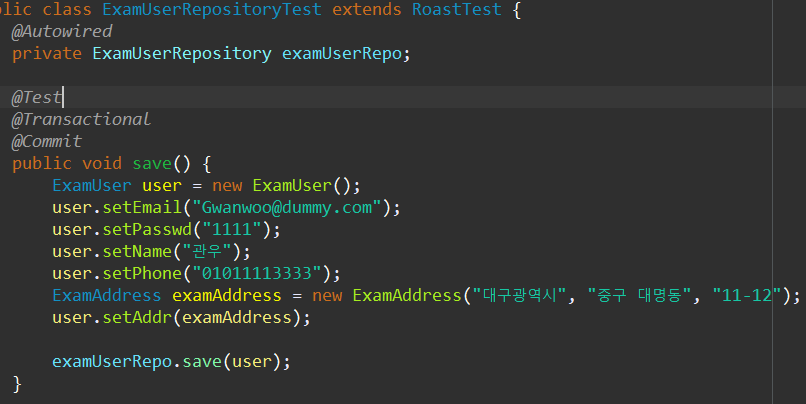Click the examAddress variable declaration
The width and height of the screenshot is (806, 404).
pyautogui.click(x=227, y=296)
